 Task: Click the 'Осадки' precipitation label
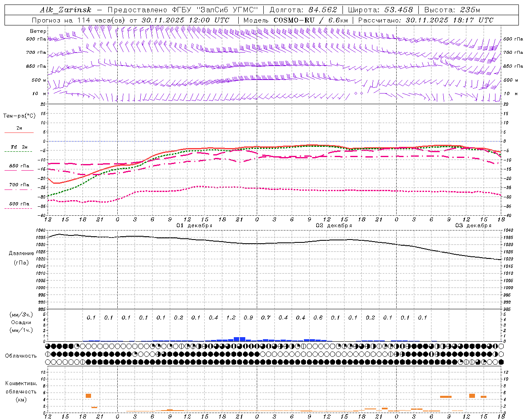pos(21,323)
